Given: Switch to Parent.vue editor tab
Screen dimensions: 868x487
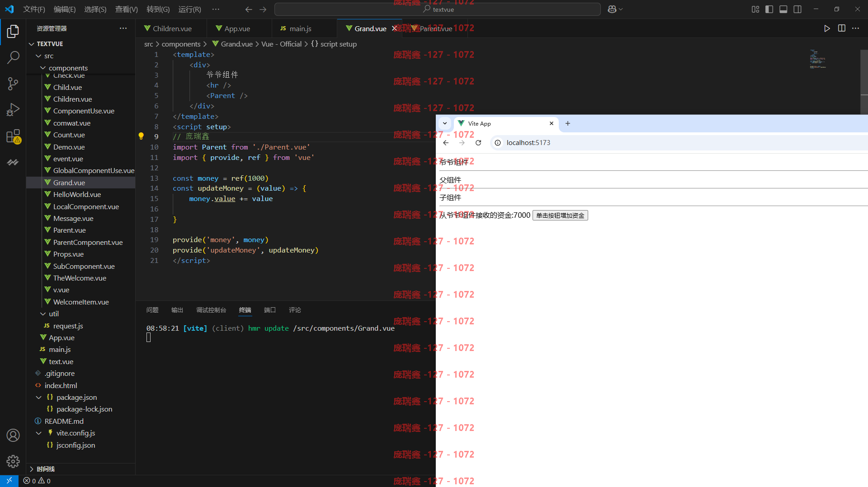Looking at the screenshot, I should point(435,28).
